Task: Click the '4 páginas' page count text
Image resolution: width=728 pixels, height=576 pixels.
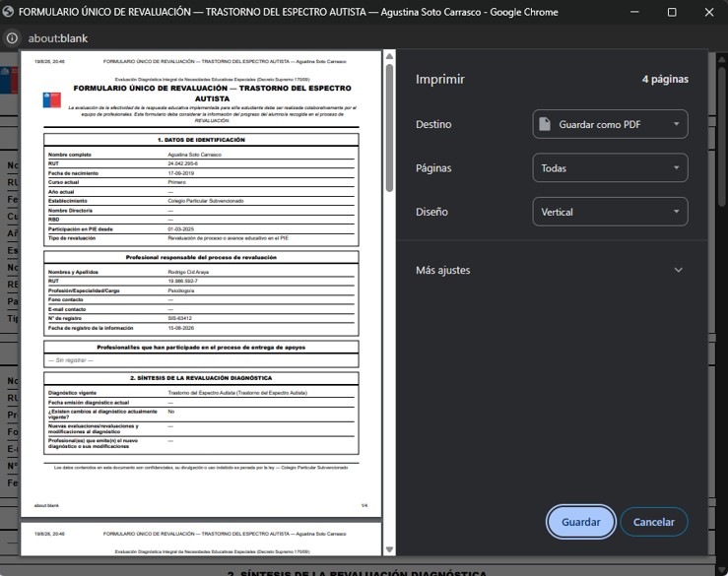Action: pos(665,79)
